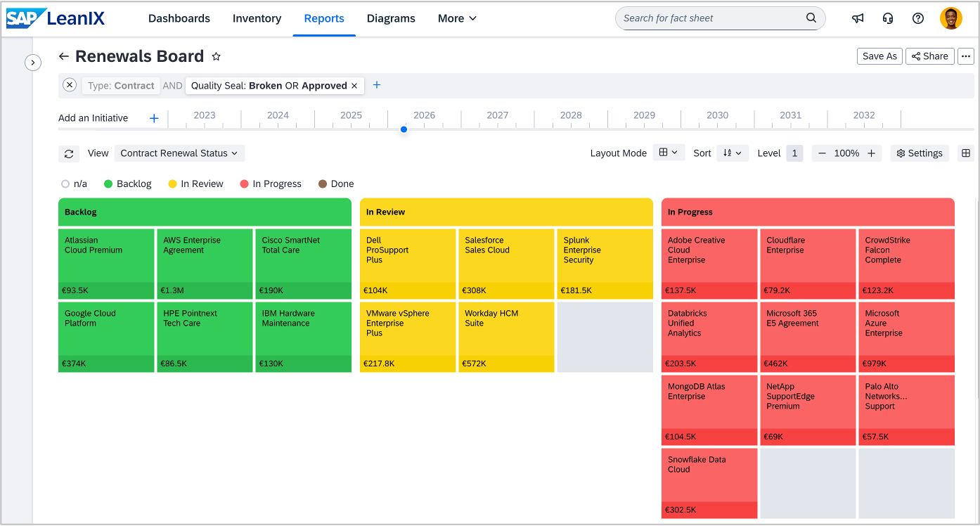Go back using arrow beside Renewals Board
This screenshot has width=980, height=526.
coord(64,56)
